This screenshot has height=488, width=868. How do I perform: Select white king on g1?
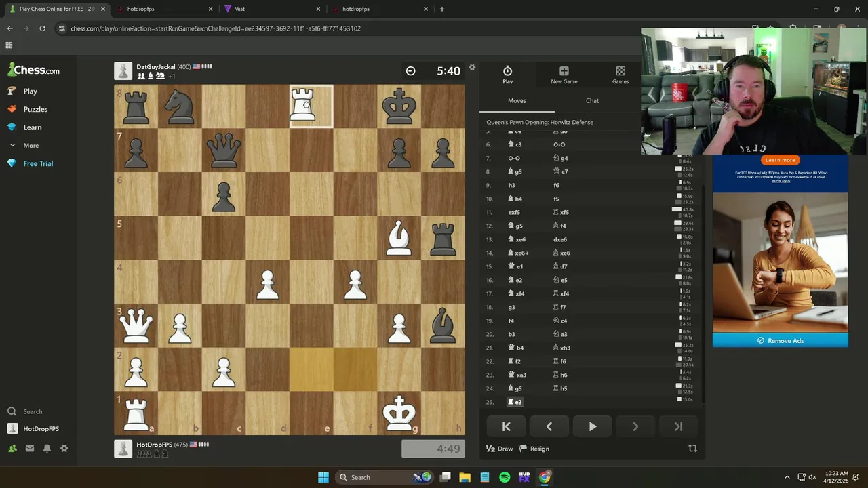pos(399,413)
